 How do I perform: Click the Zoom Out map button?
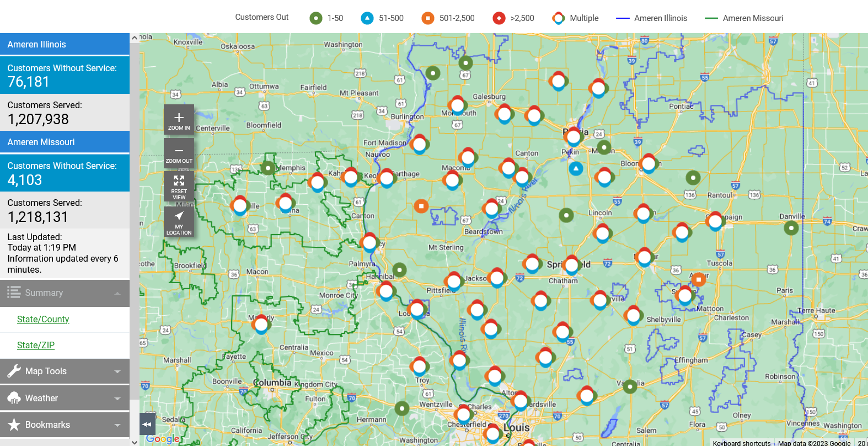tap(179, 153)
